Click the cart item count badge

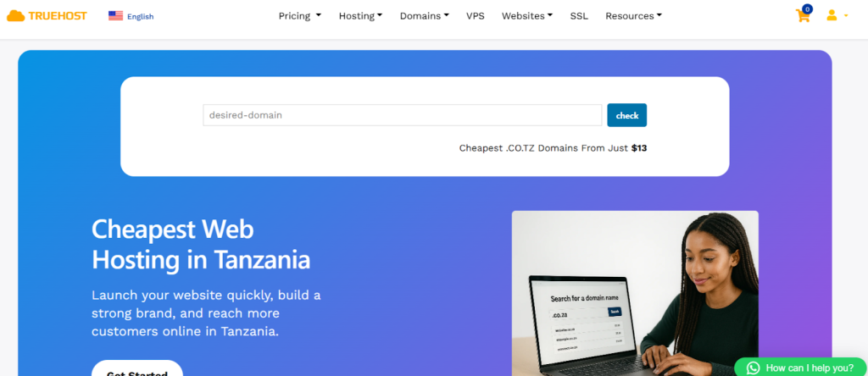(807, 8)
